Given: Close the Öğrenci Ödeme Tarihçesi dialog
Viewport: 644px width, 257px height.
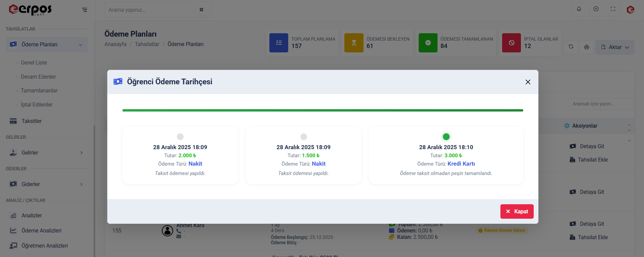Looking at the screenshot, I should click(528, 82).
